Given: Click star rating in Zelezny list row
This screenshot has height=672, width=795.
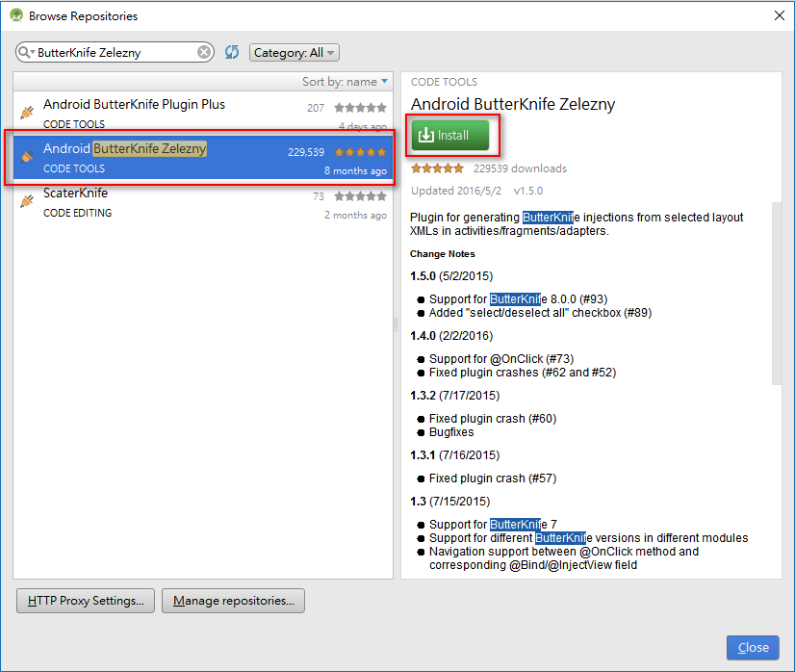Looking at the screenshot, I should point(361,152).
